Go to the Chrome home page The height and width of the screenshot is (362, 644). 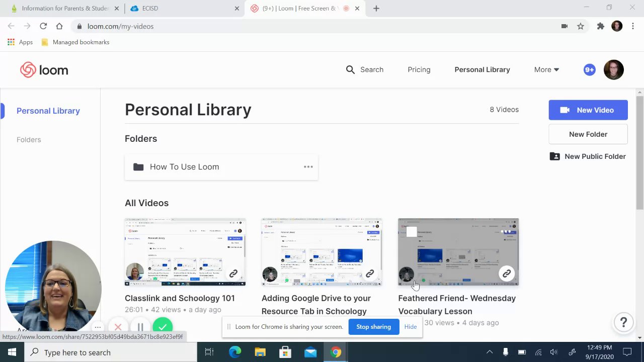(x=59, y=26)
